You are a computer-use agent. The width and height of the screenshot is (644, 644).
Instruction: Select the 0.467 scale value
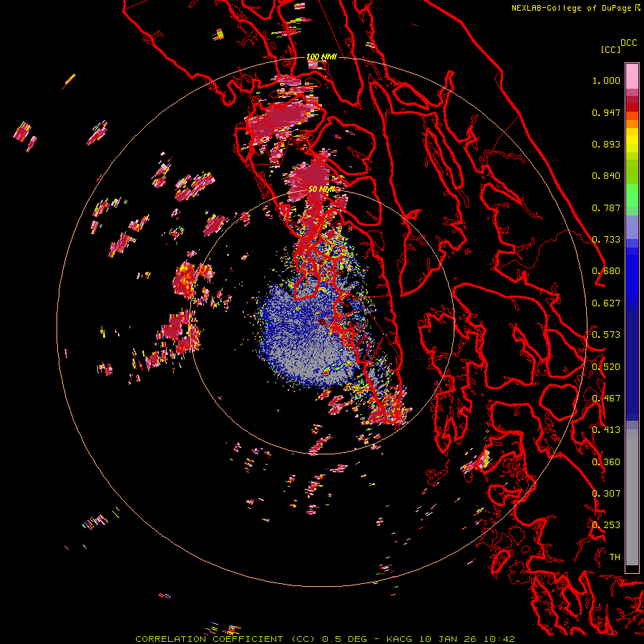coord(606,399)
